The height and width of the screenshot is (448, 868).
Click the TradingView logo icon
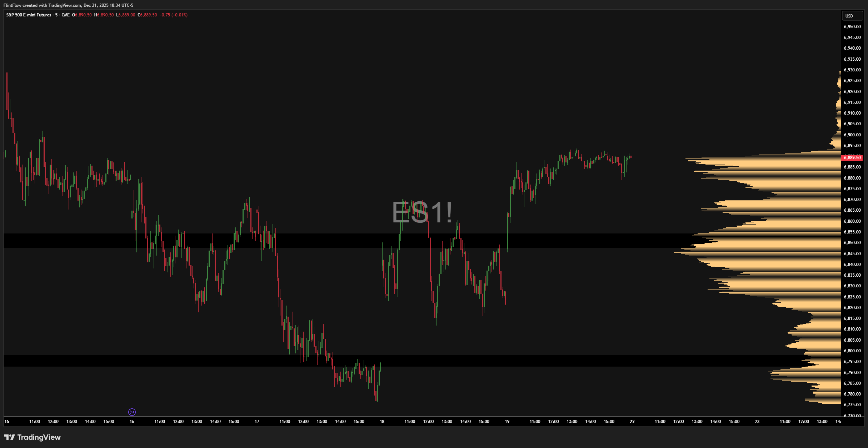pos(9,437)
